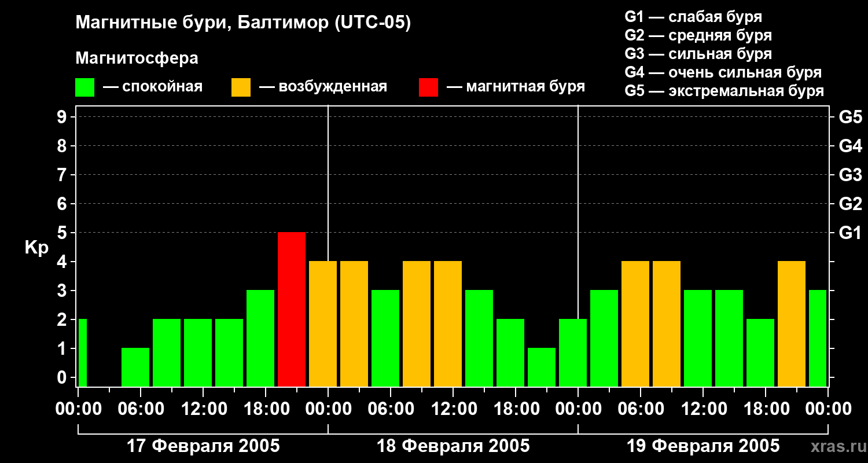The width and height of the screenshot is (868, 463).
Task: Click the '06:00' time label for 17 Февраля
Action: click(x=141, y=409)
